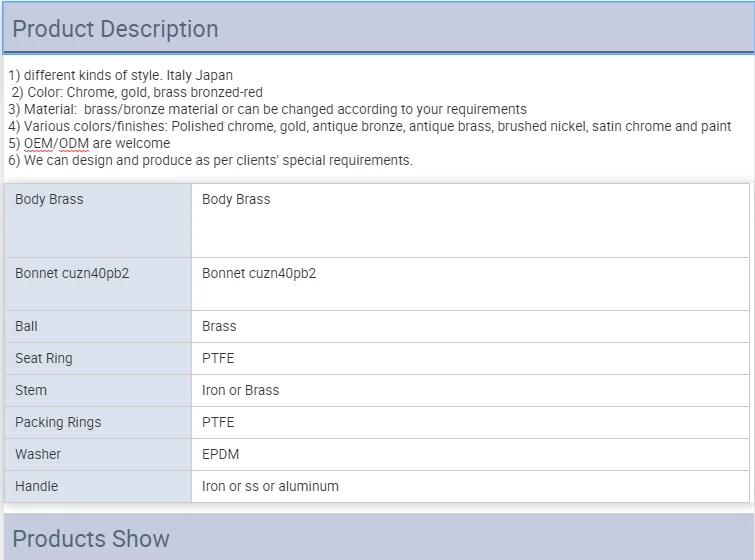
Task: Select the Body Brass label cell
Action: pos(98,220)
